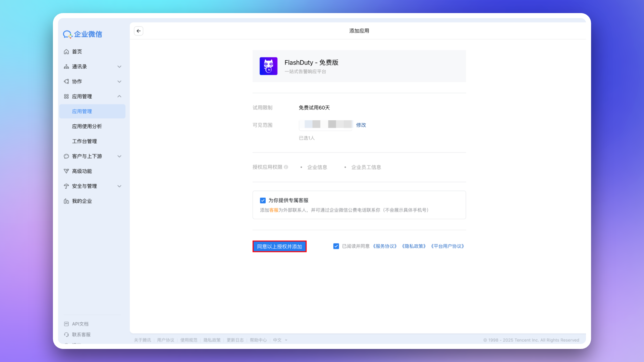Image resolution: width=644 pixels, height=362 pixels.
Task: Toggle the 已阅读并同意 agreement checkbox
Action: tap(336, 246)
